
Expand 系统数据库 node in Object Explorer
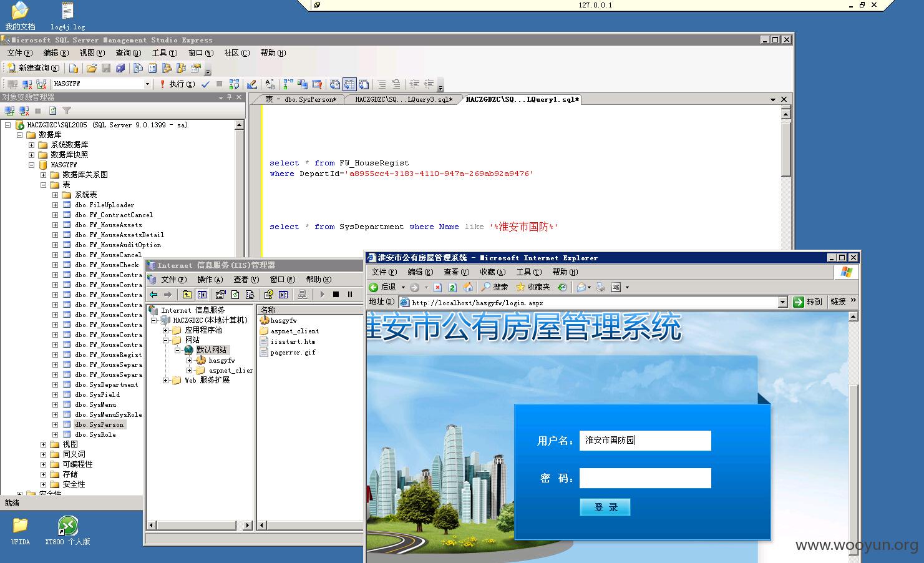[31, 145]
